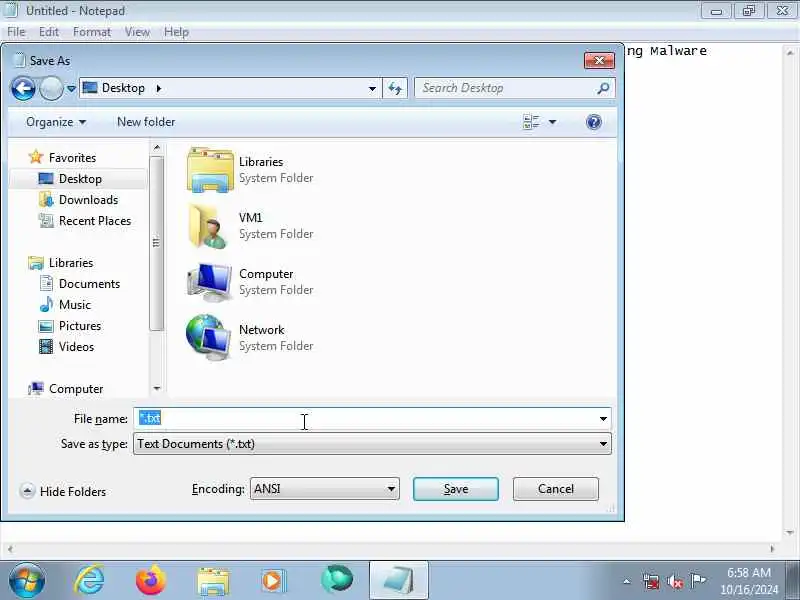Click the blue Help icon

pyautogui.click(x=594, y=122)
